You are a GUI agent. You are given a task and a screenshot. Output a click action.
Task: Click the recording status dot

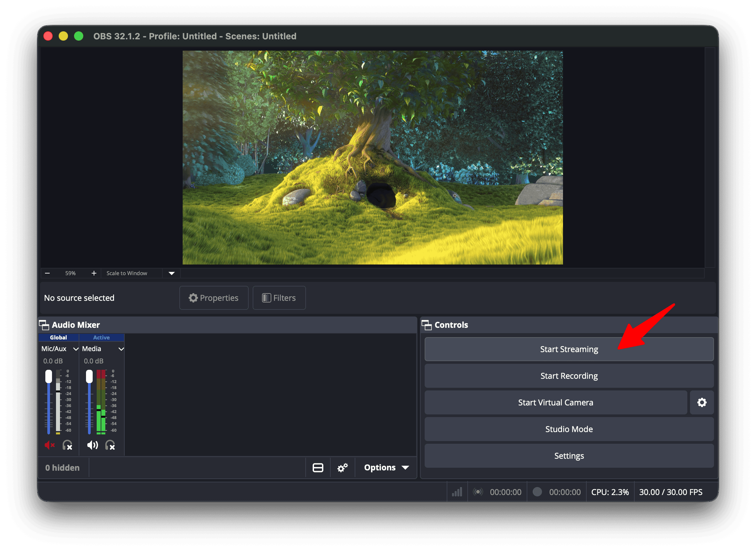click(537, 492)
